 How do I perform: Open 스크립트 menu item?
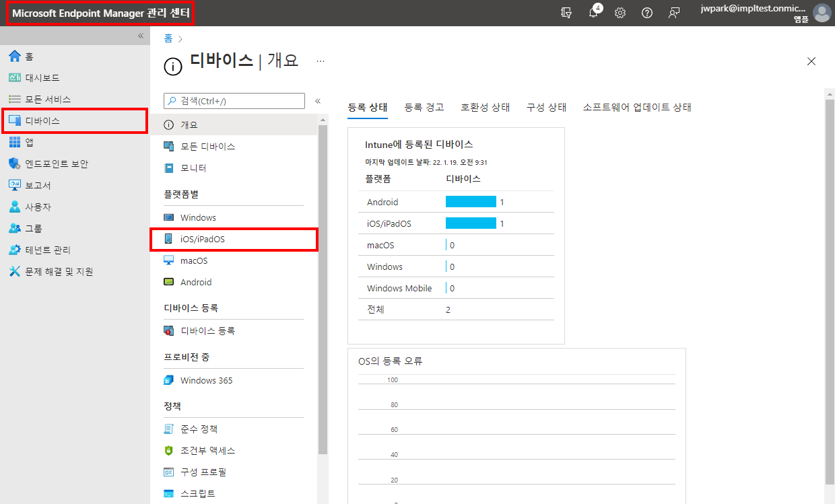(234, 493)
